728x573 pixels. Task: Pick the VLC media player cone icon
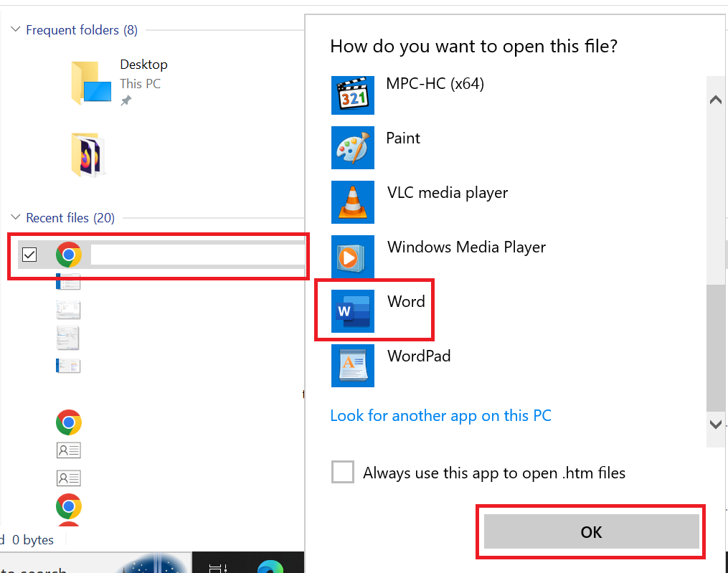click(352, 202)
